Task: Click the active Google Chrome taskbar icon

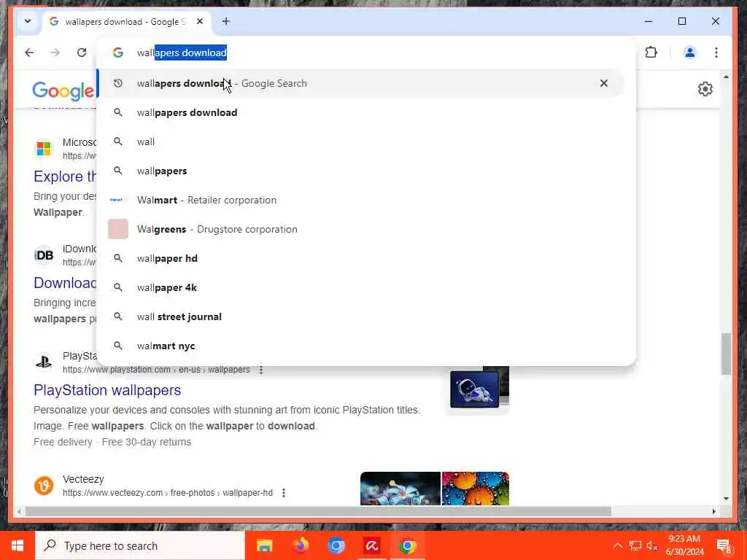Action: 408,545
